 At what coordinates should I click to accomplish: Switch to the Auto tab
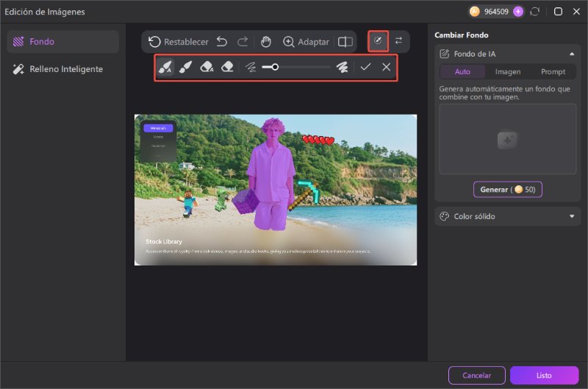click(462, 71)
